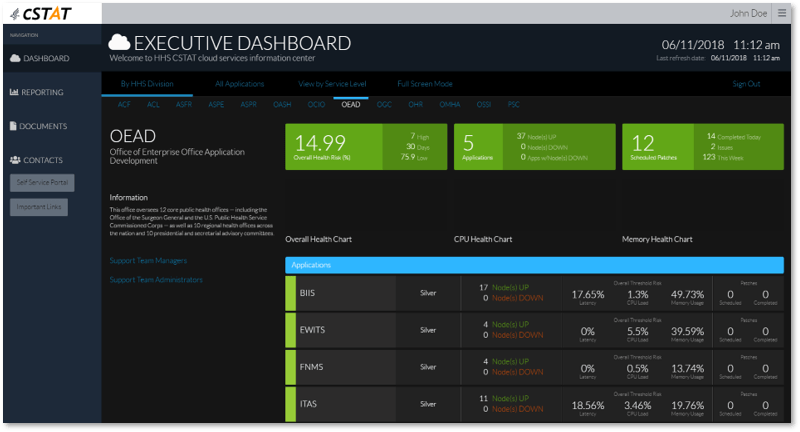Screen dimensions: 800x432
Task: Click FNMS memory usage 13.74%
Action: (x=687, y=368)
